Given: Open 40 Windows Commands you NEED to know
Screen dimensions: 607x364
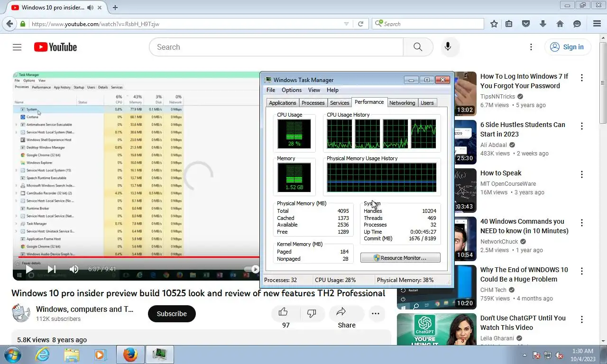Looking at the screenshot, I should click(524, 226).
